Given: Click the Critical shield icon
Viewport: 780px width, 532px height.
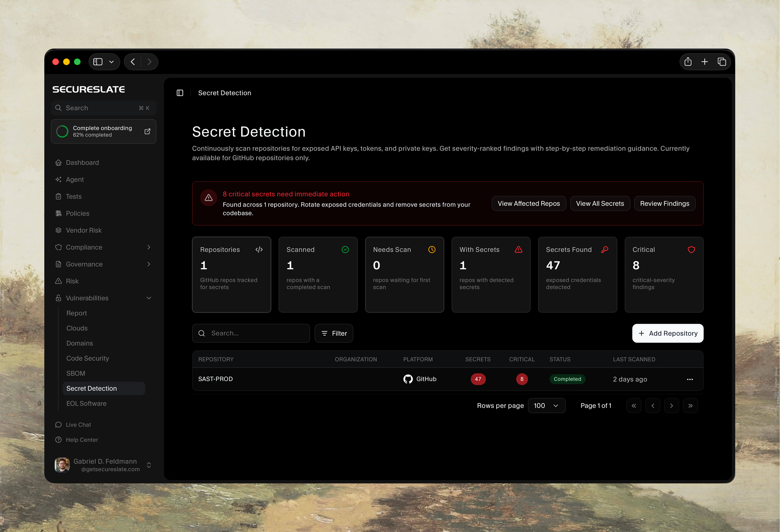Looking at the screenshot, I should (x=691, y=250).
